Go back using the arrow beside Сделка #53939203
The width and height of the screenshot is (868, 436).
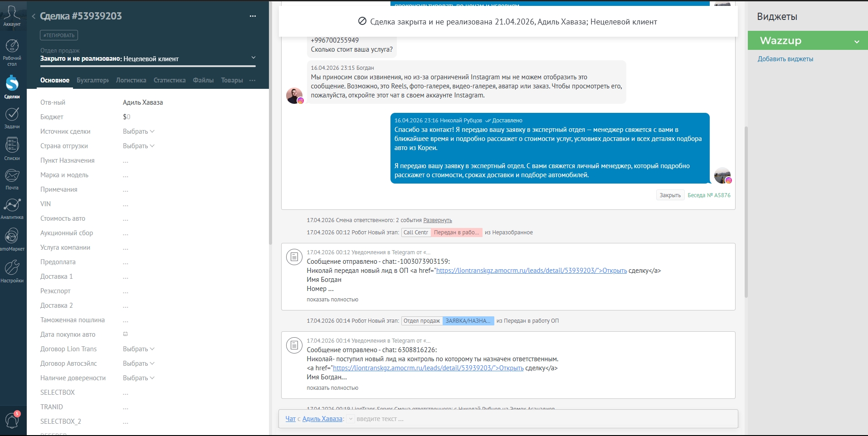point(34,16)
